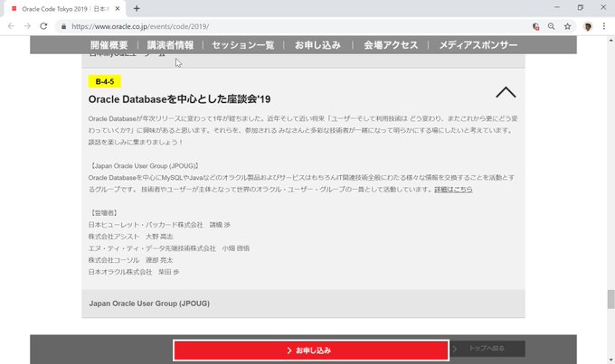Screen dimensions: 615x364
Task: Select the Oracle Code Tokyo 2019 tab
Action: point(65,9)
